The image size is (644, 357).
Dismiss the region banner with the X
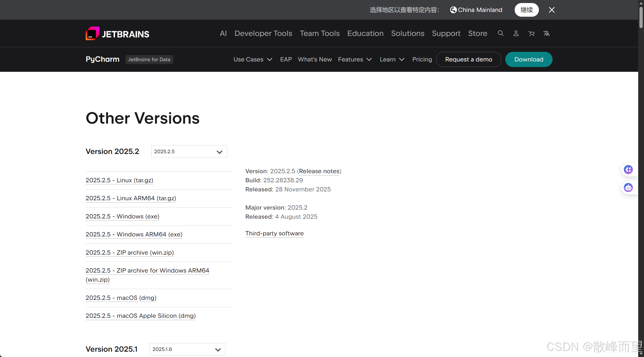click(552, 10)
